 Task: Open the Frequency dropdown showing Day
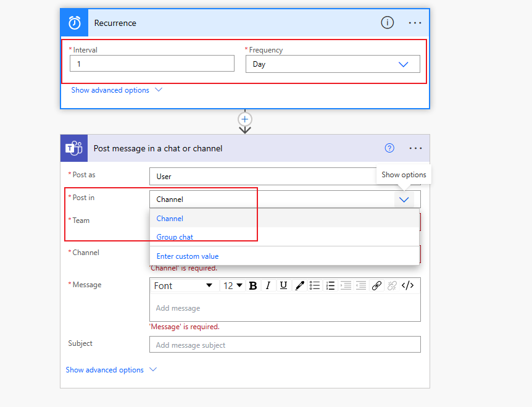point(333,64)
